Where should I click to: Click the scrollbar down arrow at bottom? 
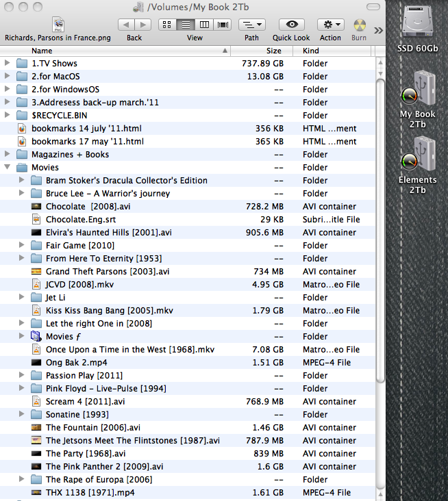[380, 495]
